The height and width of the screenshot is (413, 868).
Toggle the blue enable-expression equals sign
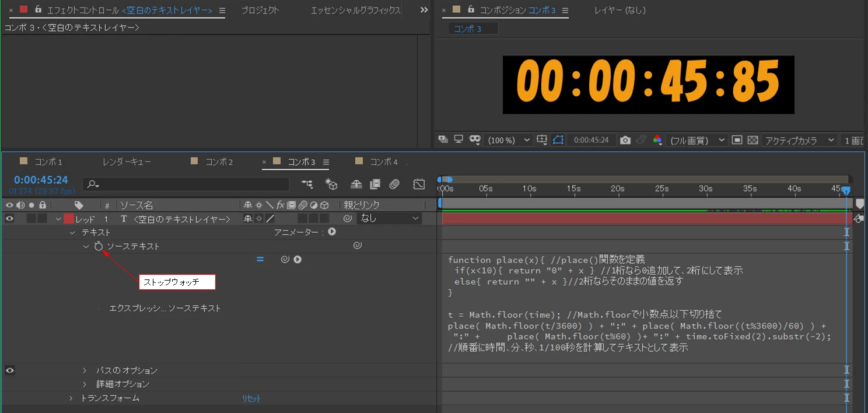(260, 260)
